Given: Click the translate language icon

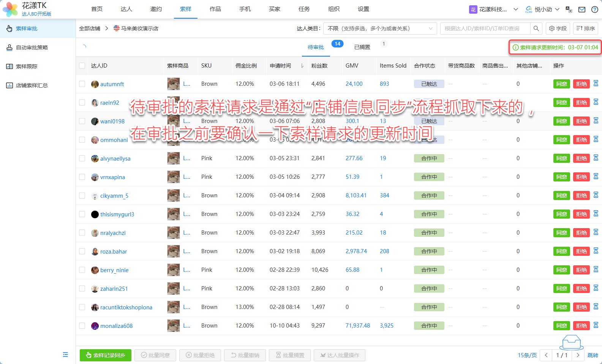Looking at the screenshot, I should point(569,9).
